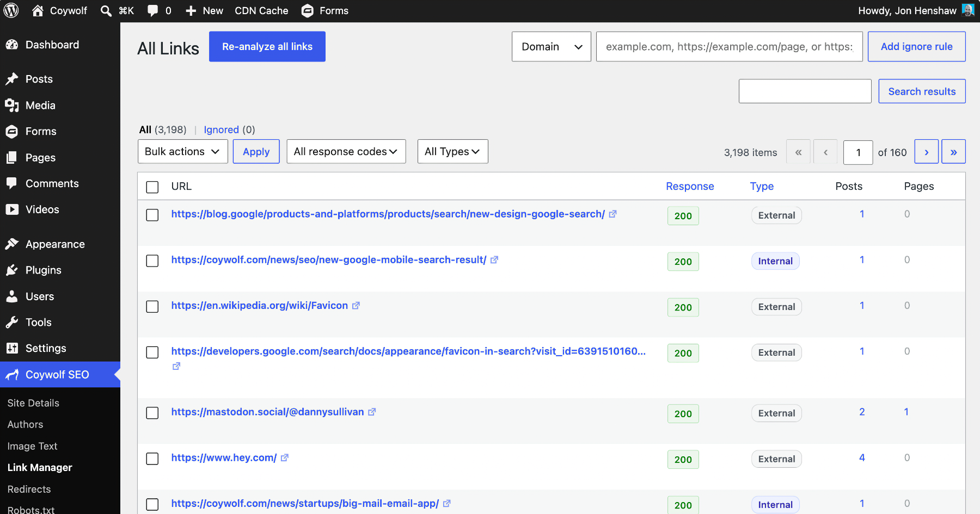Click Add ignore rule button
Viewport: 980px width, 514px height.
(x=917, y=47)
